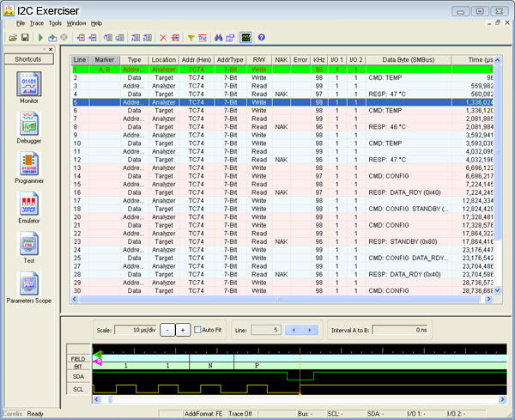Viewport: 515px width, 420px height.
Task: Select row with RESP: 46 °C
Action: click(282, 127)
